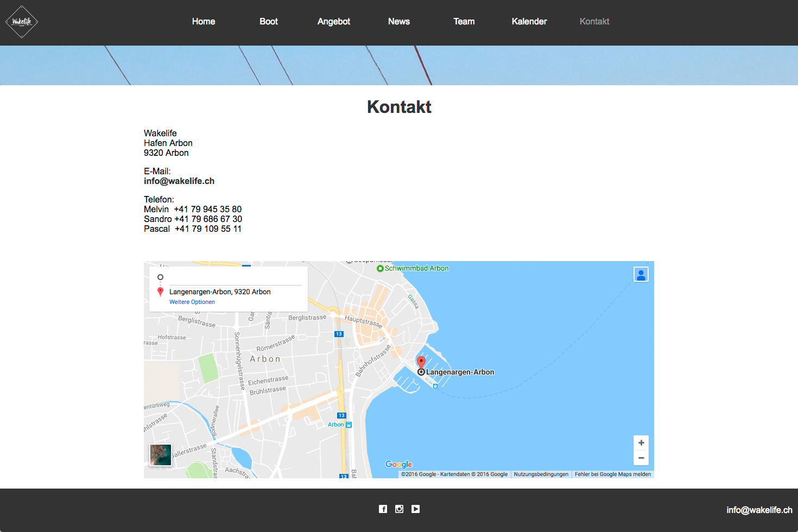Select the Street View pegman on the map
The height and width of the screenshot is (532, 798).
coord(641,274)
